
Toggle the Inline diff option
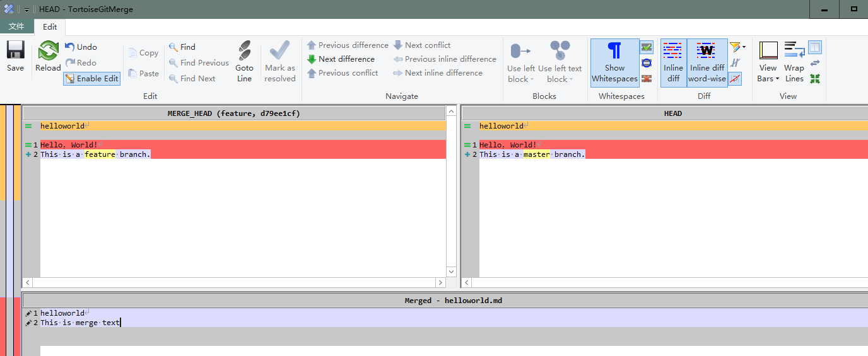point(673,62)
